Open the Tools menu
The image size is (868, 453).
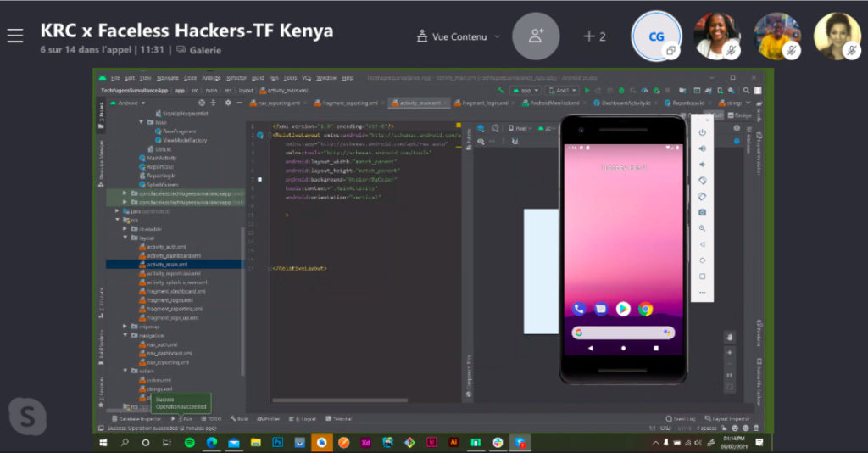(x=290, y=78)
